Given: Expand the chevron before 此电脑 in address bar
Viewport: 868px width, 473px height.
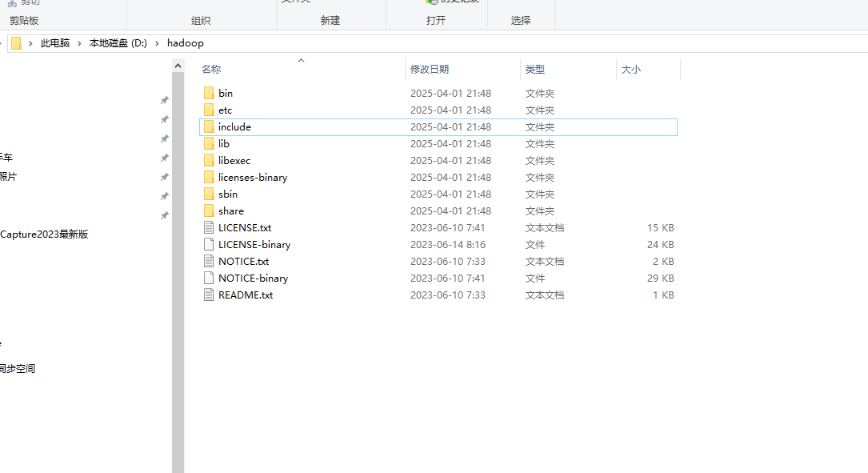Looking at the screenshot, I should (30, 43).
